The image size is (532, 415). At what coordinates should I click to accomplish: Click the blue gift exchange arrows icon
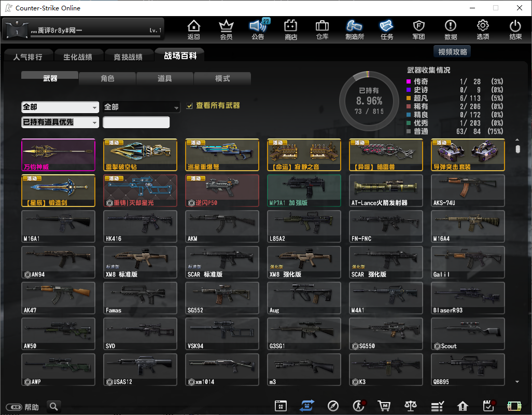[x=307, y=406]
